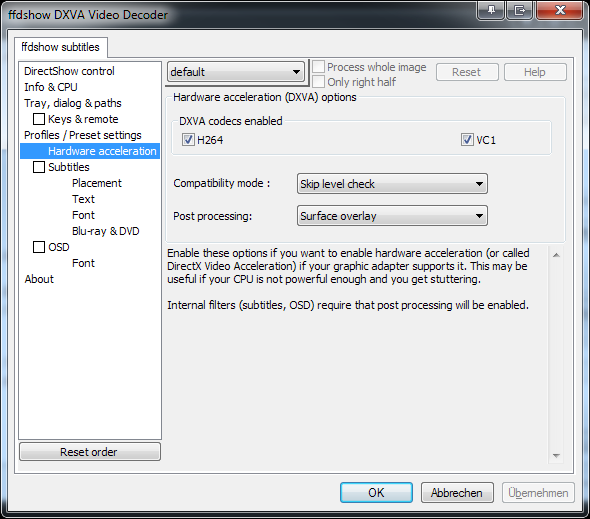Open the DirectShow control page
Image resolution: width=590 pixels, height=519 pixels.
69,71
